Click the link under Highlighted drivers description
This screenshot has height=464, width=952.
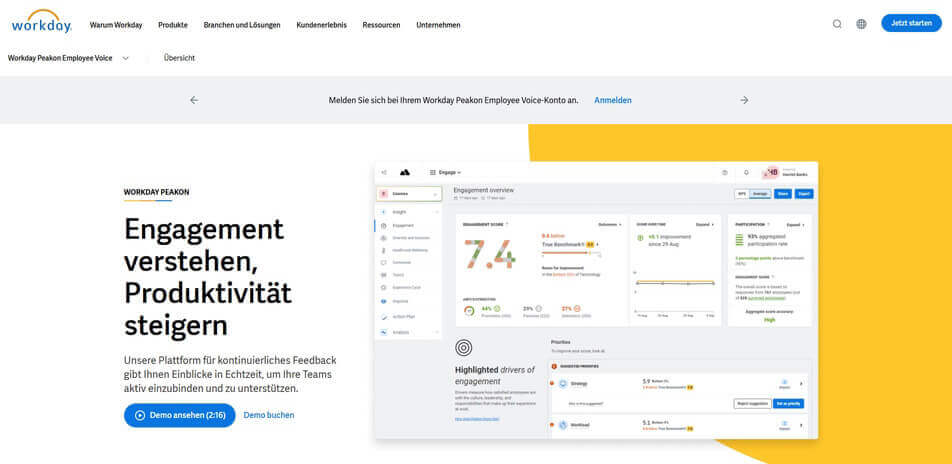tap(477, 419)
